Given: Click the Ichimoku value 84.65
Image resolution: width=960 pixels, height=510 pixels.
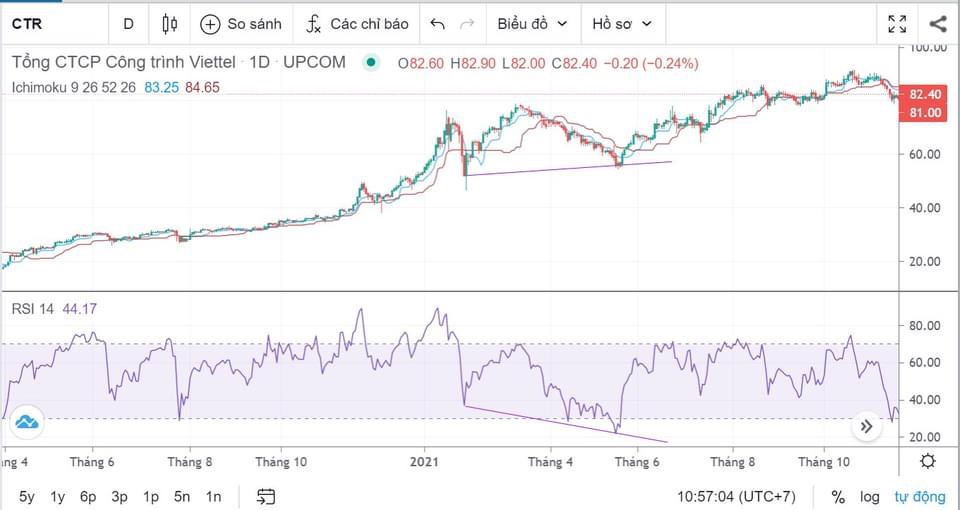Looking at the screenshot, I should (x=202, y=88).
